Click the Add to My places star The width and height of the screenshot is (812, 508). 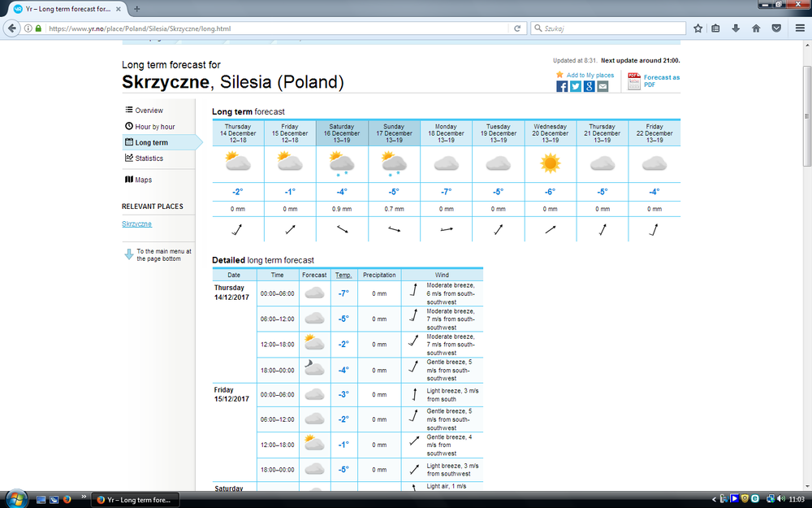(559, 75)
